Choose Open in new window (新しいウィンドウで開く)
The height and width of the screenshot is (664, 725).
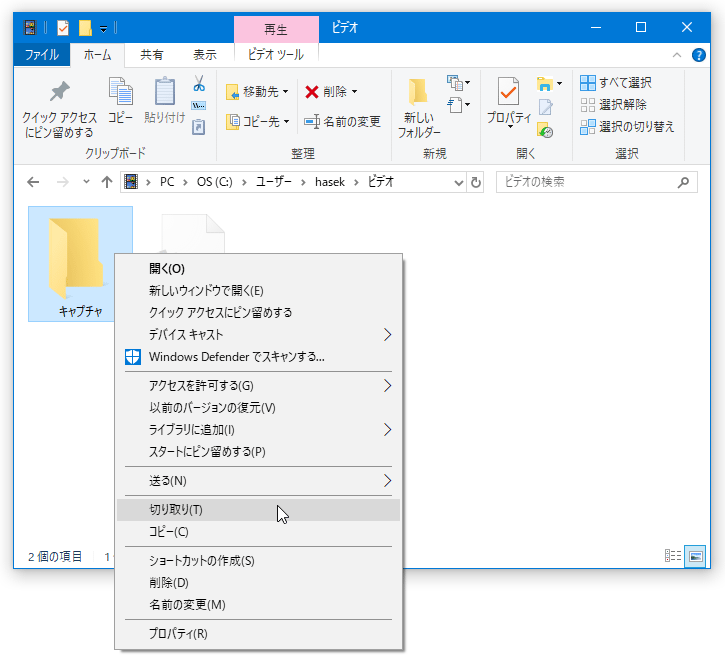[258, 290]
